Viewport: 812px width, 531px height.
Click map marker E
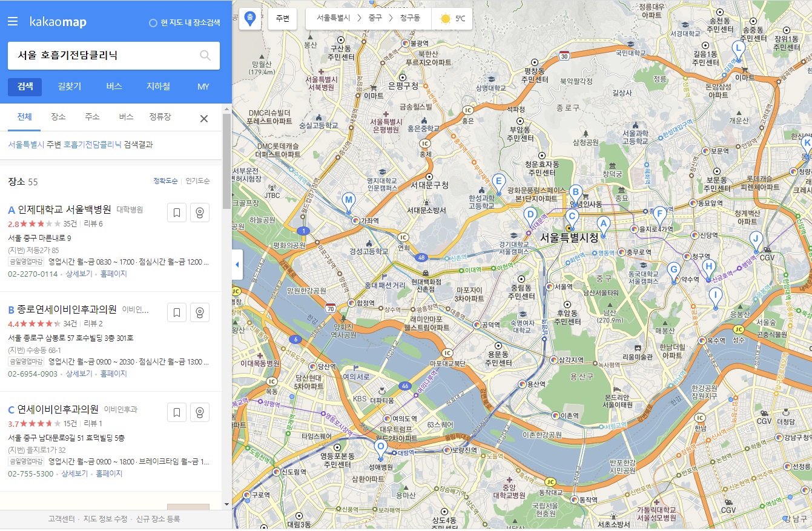[499, 182]
